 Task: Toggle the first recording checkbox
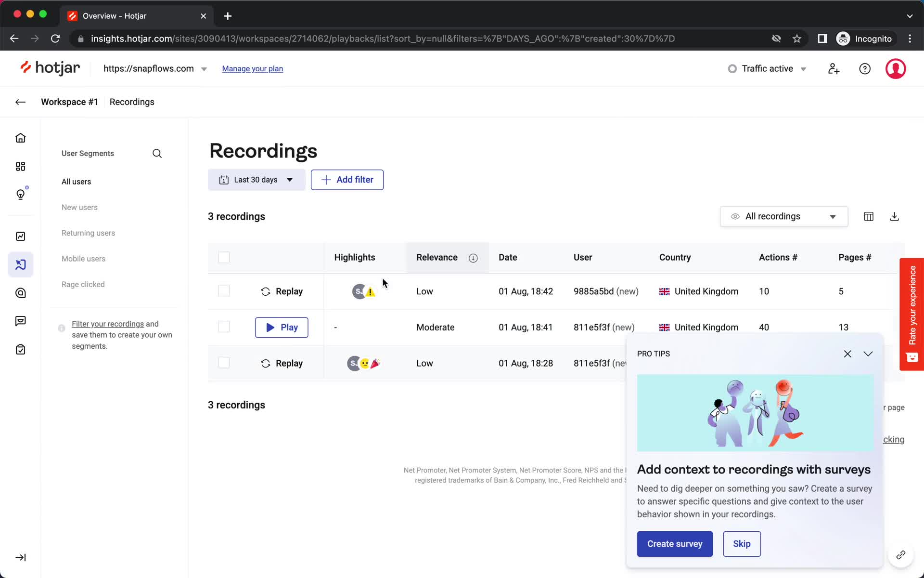coord(223,291)
